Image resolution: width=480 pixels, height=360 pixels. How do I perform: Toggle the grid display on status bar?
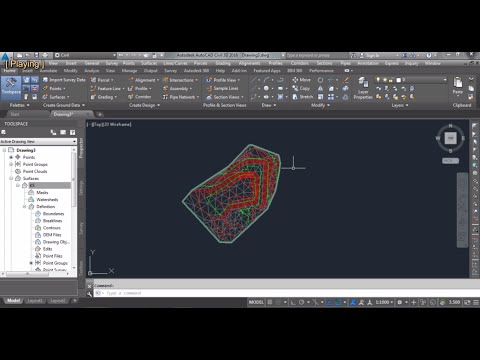coord(270,302)
